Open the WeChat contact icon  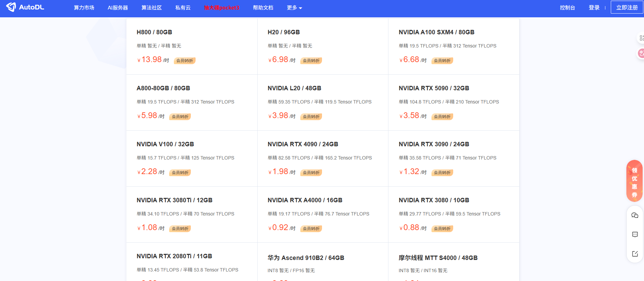(x=635, y=215)
